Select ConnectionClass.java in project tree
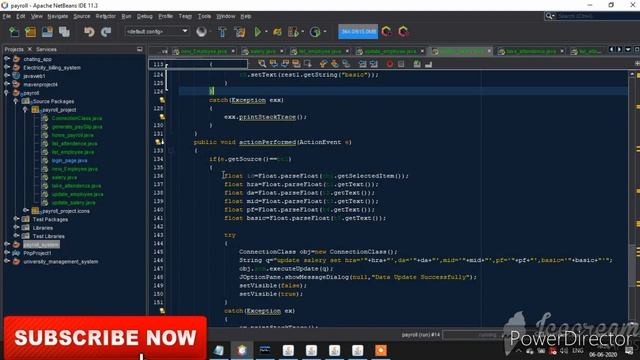This screenshot has width=640, height=360. coord(77,118)
